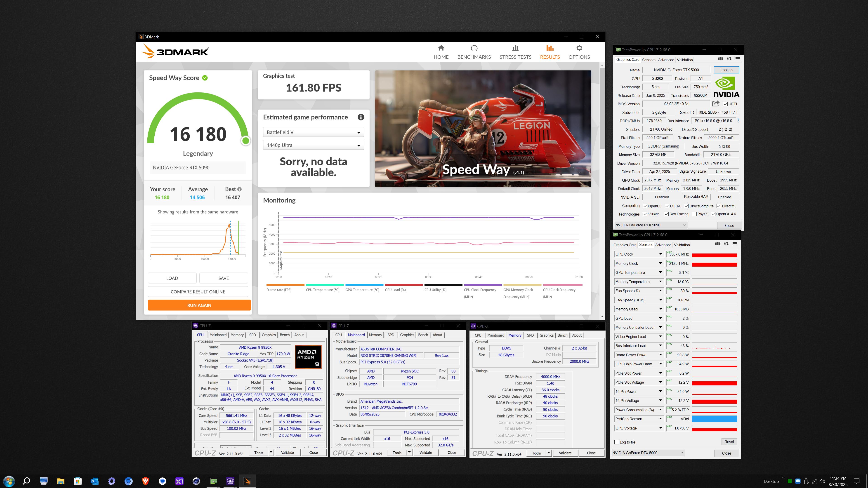The height and width of the screenshot is (488, 868).
Task: Expand the GPU Temperature sensor dropdown
Action: (x=660, y=272)
